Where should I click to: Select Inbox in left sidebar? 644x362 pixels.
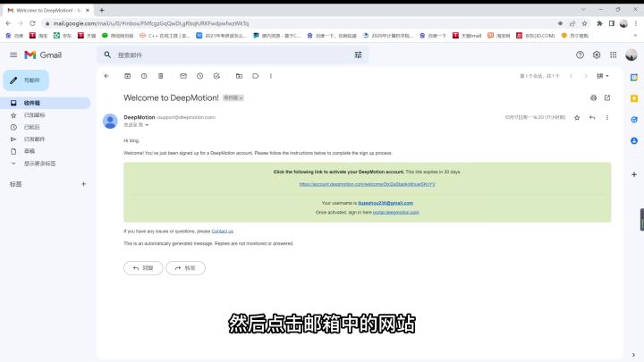(x=46, y=103)
